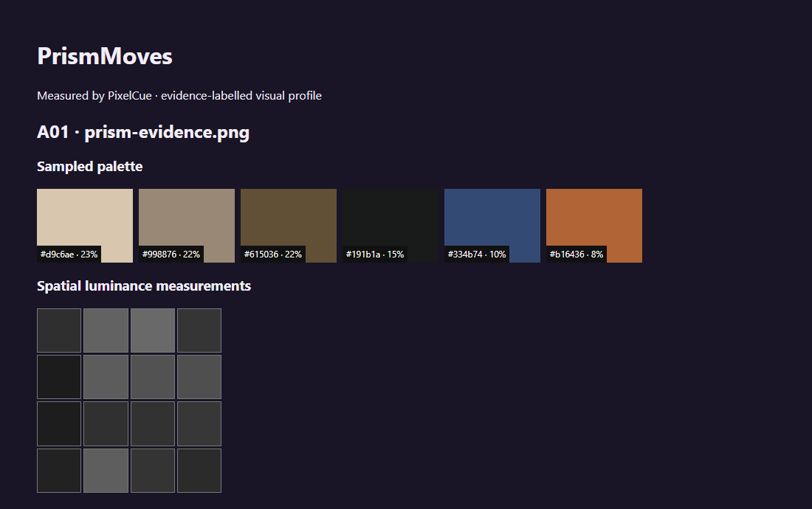The height and width of the screenshot is (509, 812).
Task: Pick the brown #615036 palette swatch
Action: (x=289, y=226)
